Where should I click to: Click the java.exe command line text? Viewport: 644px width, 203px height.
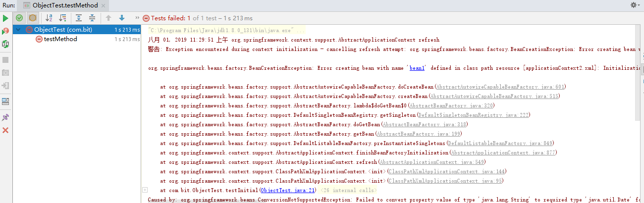(226, 30)
